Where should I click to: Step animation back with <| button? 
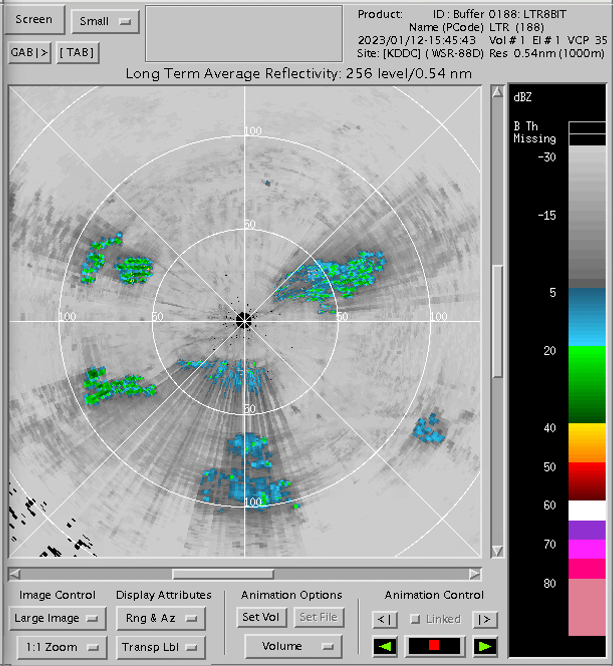click(x=385, y=620)
